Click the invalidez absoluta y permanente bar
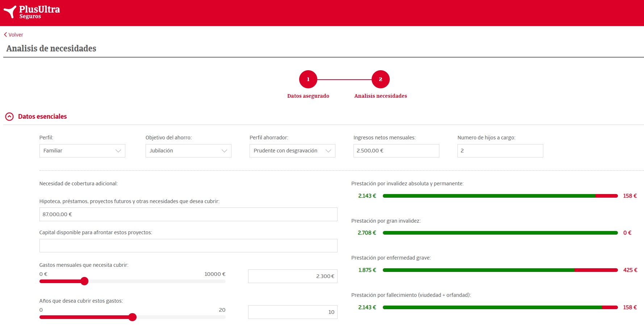Image resolution: width=644 pixels, height=328 pixels. (500, 196)
